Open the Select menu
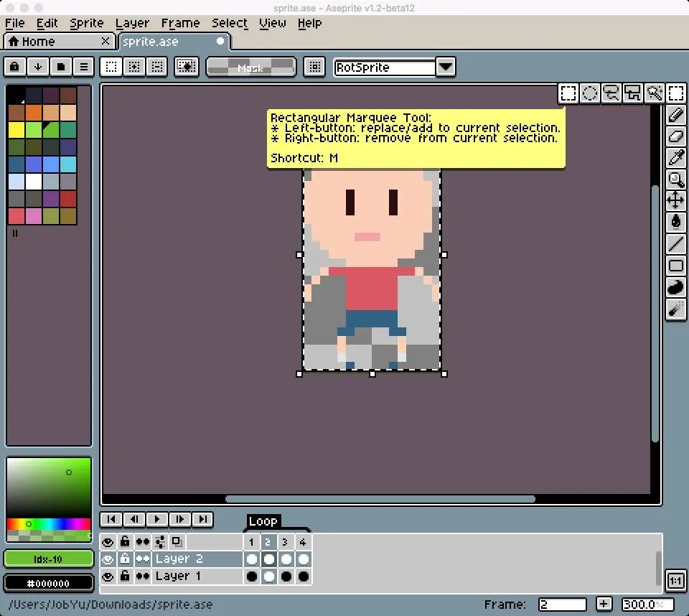This screenshot has width=689, height=616. tap(230, 23)
